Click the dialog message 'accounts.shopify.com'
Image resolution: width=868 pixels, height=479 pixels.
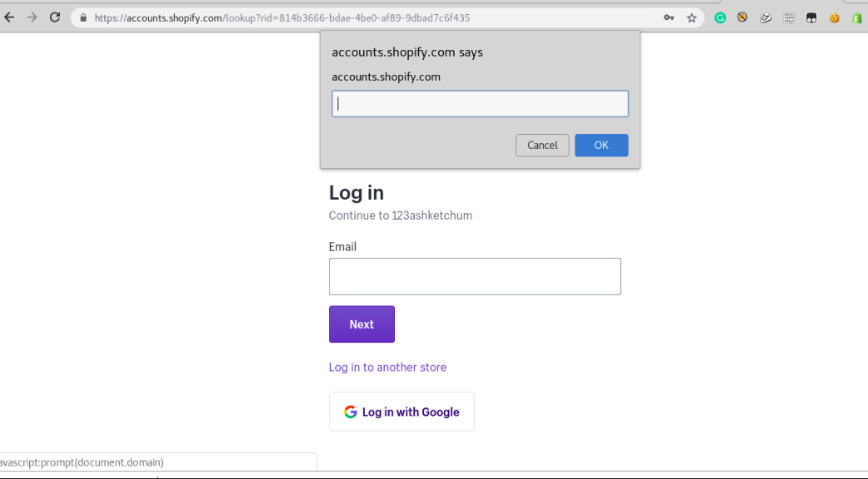point(386,77)
